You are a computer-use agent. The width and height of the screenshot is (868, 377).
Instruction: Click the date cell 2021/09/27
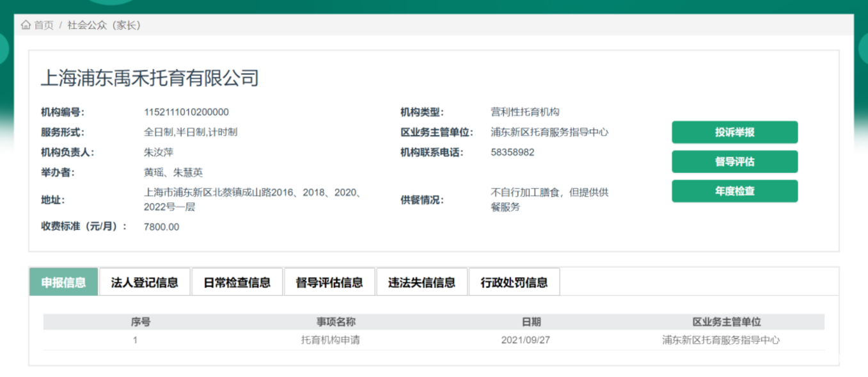[x=526, y=340]
